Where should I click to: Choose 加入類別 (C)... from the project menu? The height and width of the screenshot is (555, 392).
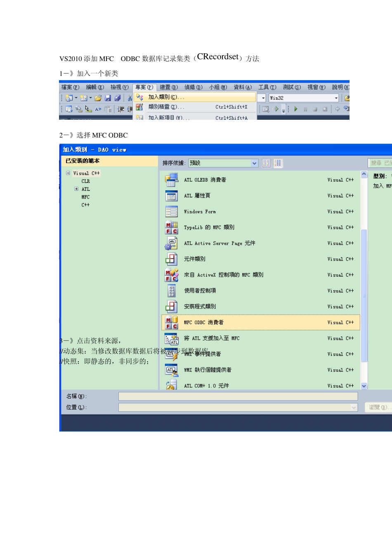tap(195, 97)
